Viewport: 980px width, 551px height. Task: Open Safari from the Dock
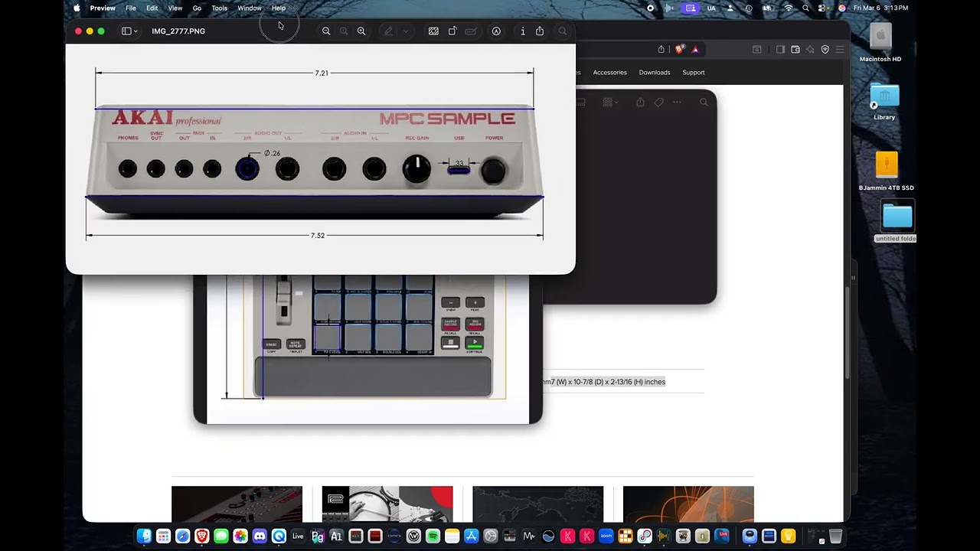pos(182,536)
